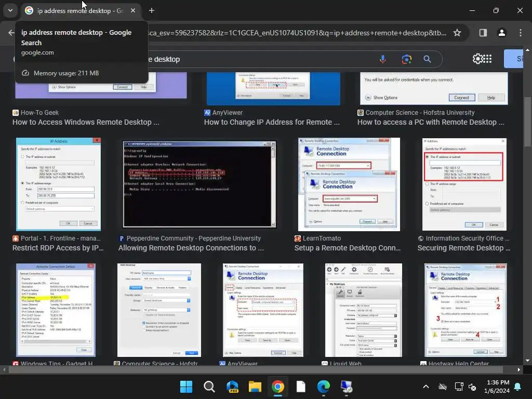Open How to access a PC with Remote Desktop

tap(431, 122)
